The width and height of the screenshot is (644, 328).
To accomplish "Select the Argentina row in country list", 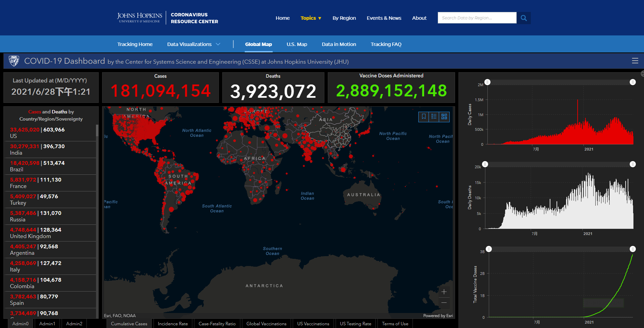I will click(x=50, y=250).
